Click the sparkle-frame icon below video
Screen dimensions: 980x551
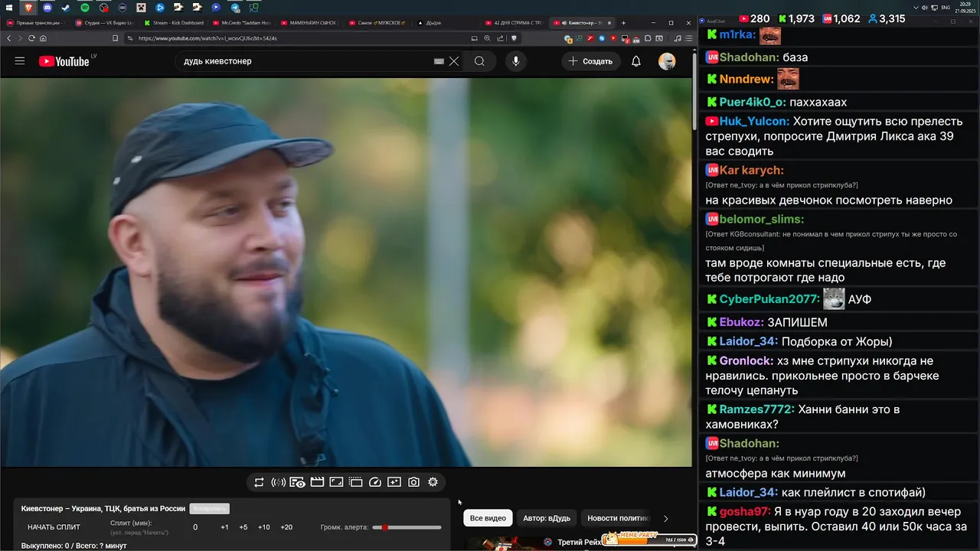point(394,482)
